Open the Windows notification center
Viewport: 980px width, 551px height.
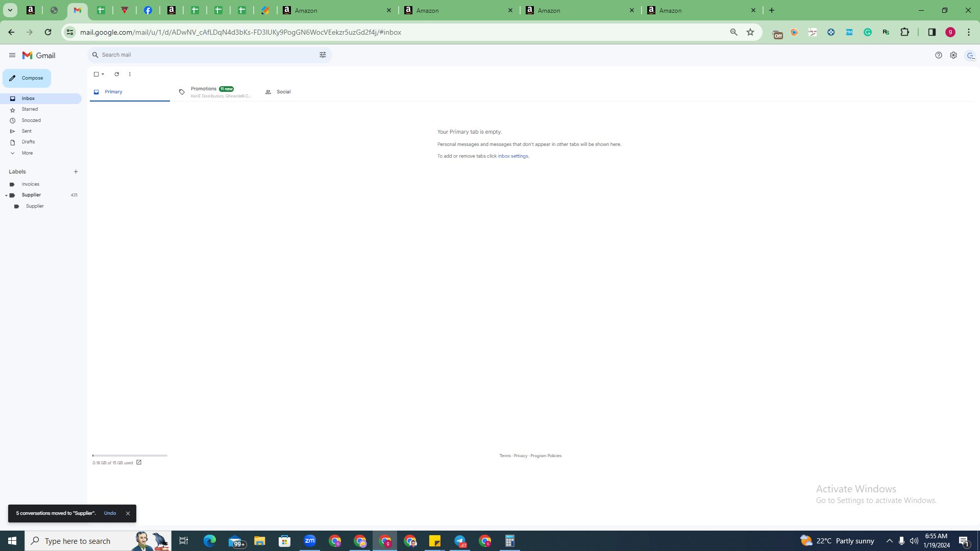click(x=965, y=541)
